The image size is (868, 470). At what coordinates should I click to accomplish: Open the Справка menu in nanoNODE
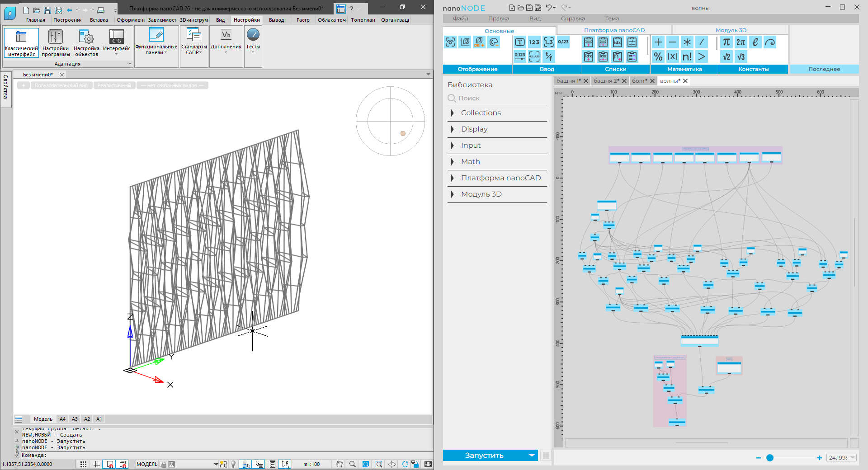(572, 19)
